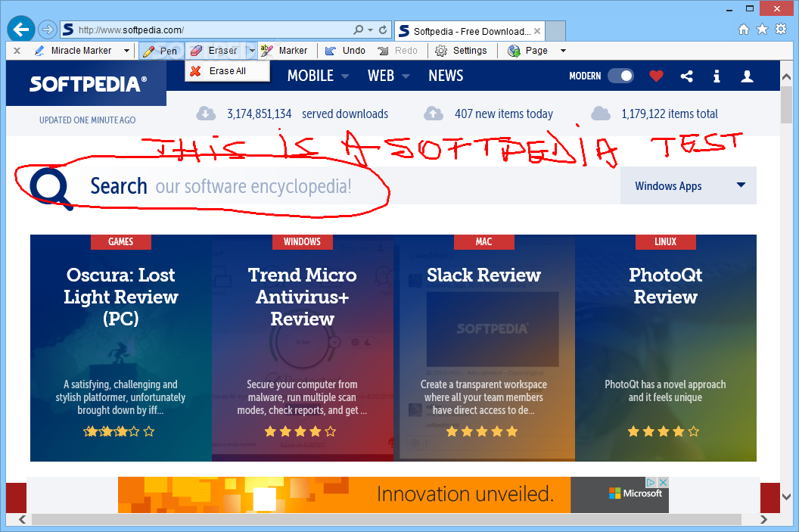
Task: Open the address bar search dropdown arrow
Action: [371, 30]
